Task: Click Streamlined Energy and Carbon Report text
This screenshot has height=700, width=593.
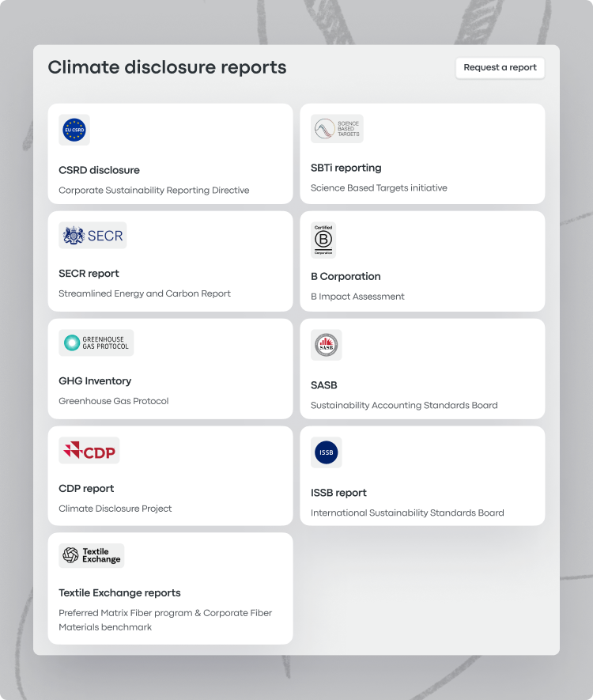Action: 145,293
